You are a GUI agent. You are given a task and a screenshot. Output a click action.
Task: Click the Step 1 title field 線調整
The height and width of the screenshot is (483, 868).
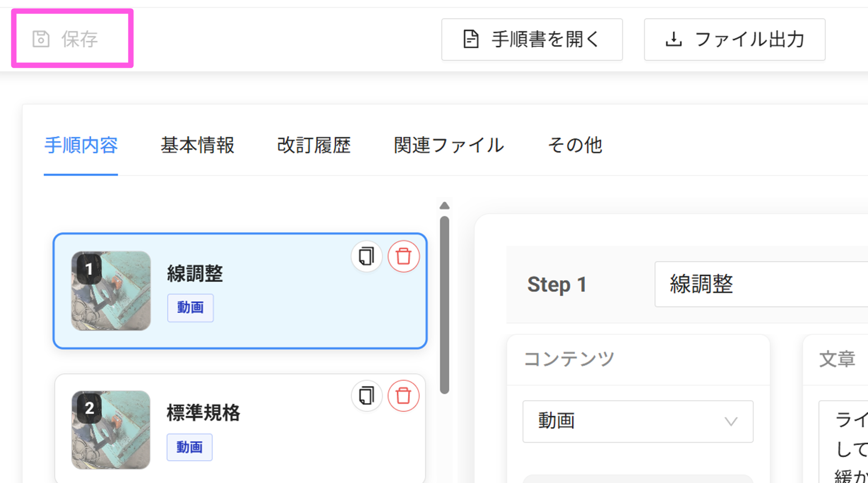coord(759,284)
